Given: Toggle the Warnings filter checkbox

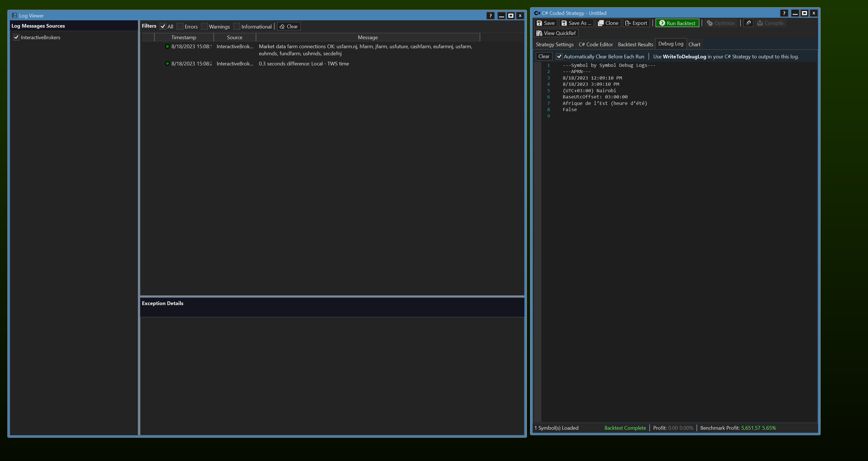Looking at the screenshot, I should [204, 26].
